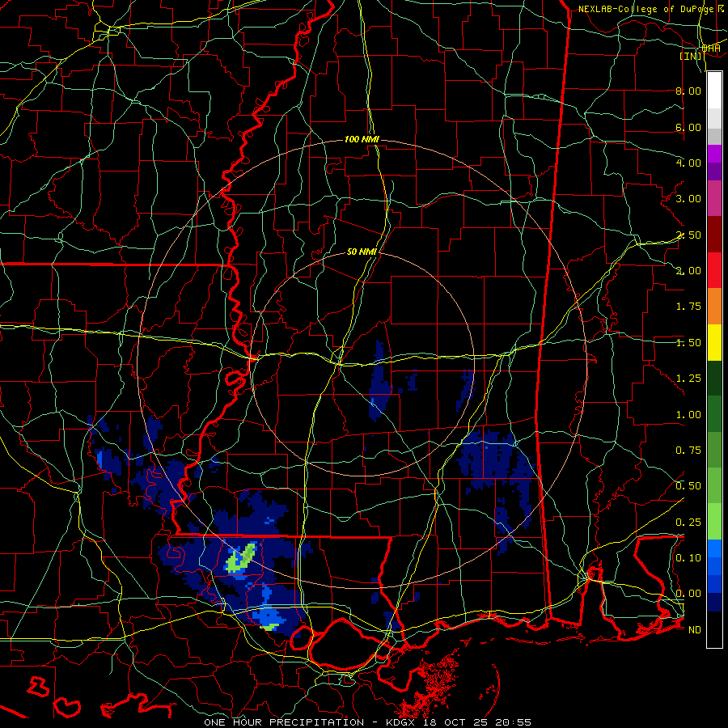The height and width of the screenshot is (728, 728).
Task: Pick the orange swatch in the scale
Action: (714, 306)
